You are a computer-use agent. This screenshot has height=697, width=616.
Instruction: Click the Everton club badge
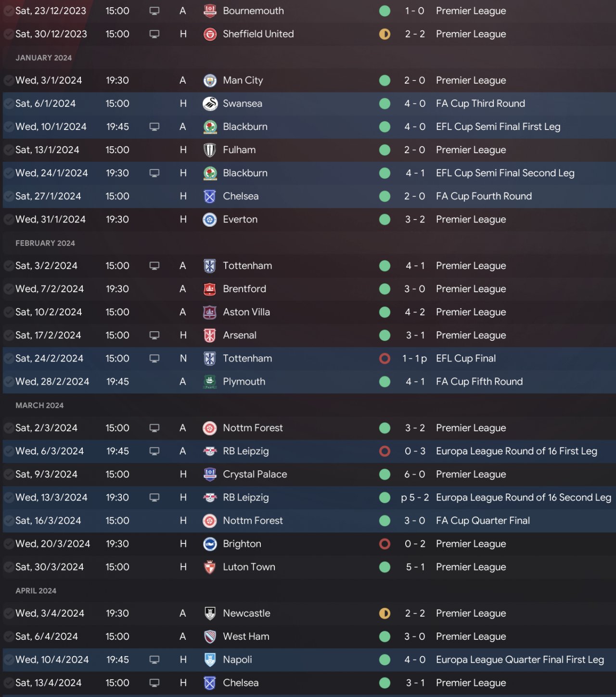click(x=210, y=219)
